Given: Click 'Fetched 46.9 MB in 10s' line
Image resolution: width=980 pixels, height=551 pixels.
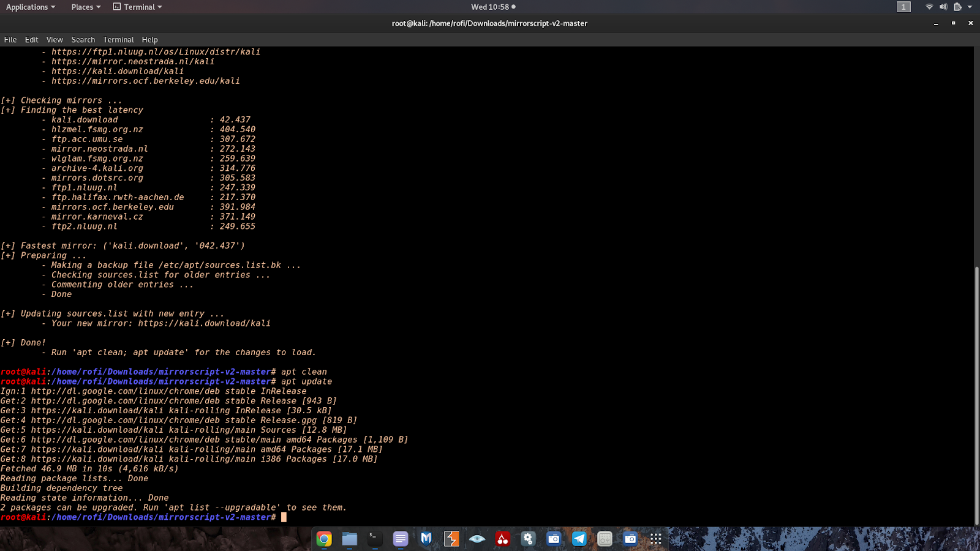Looking at the screenshot, I should [x=89, y=469].
